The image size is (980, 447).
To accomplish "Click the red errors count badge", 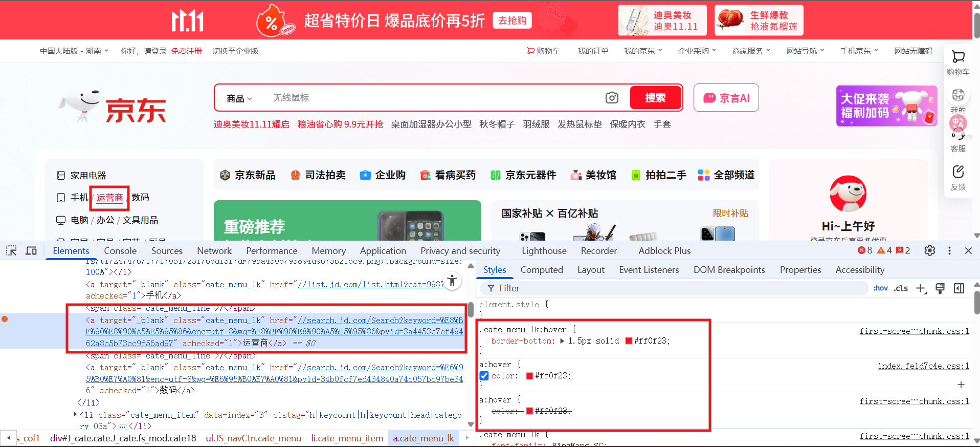I will click(x=865, y=250).
